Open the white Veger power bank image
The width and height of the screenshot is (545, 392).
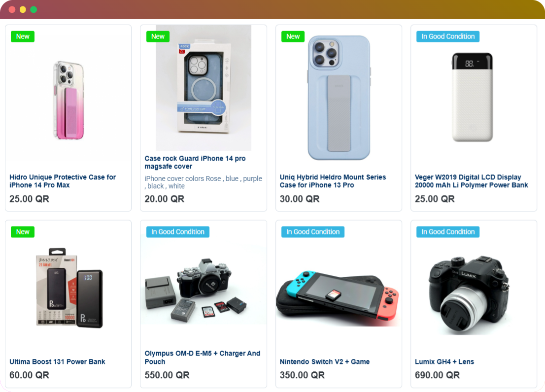473,97
